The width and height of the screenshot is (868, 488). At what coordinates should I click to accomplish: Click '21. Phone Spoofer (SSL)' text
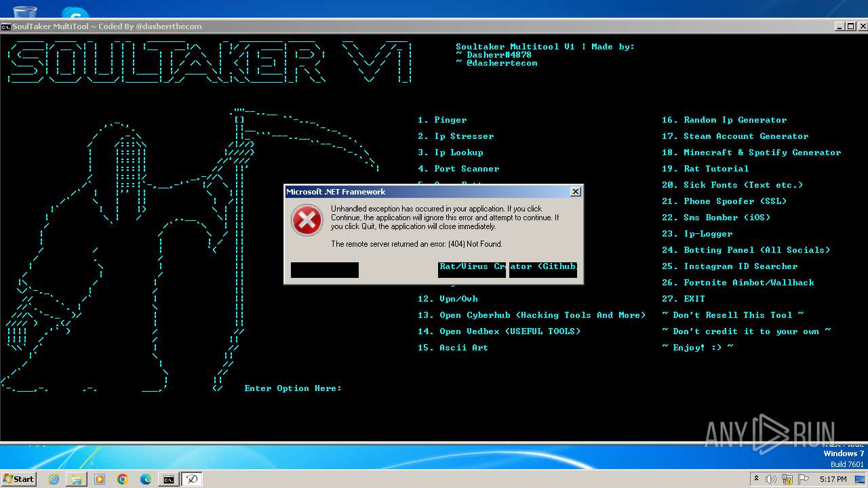pyautogui.click(x=724, y=201)
